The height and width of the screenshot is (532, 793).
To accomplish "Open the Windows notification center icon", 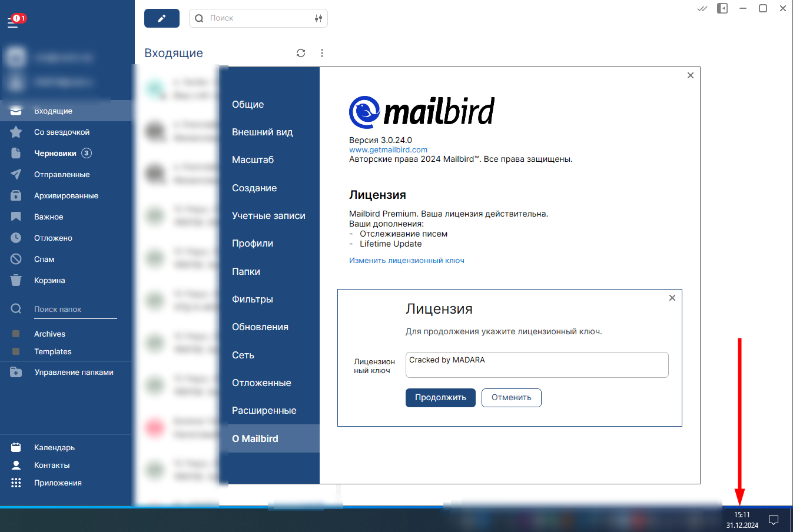I will 774,520.
